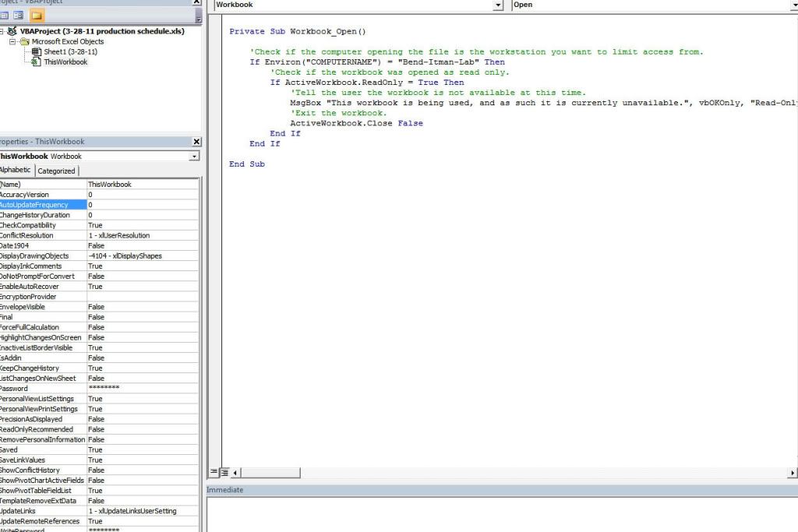Image resolution: width=798 pixels, height=532 pixels.
Task: Click the Date1904 property name
Action: [x=14, y=245]
